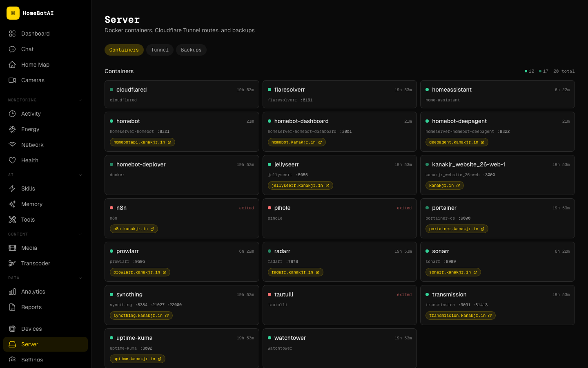Collapse the Monitoring section chevron
The image size is (588, 368).
point(80,100)
